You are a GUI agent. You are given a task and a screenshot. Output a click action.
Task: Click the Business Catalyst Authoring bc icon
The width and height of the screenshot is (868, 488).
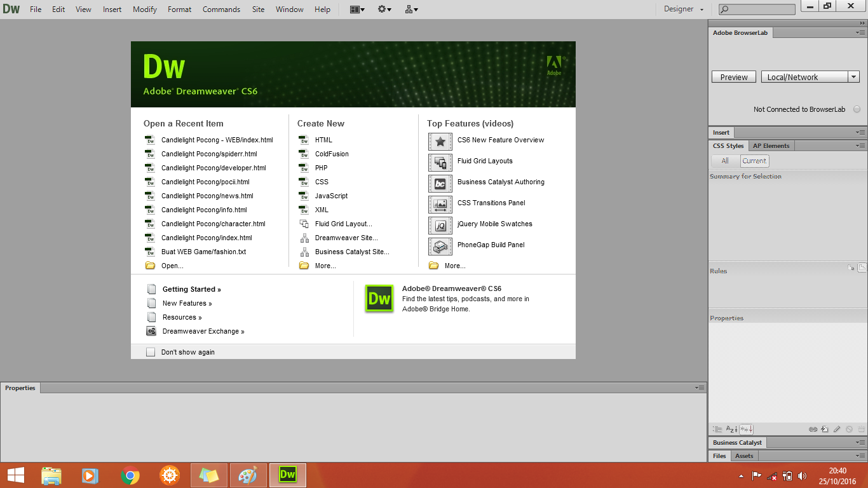click(440, 183)
